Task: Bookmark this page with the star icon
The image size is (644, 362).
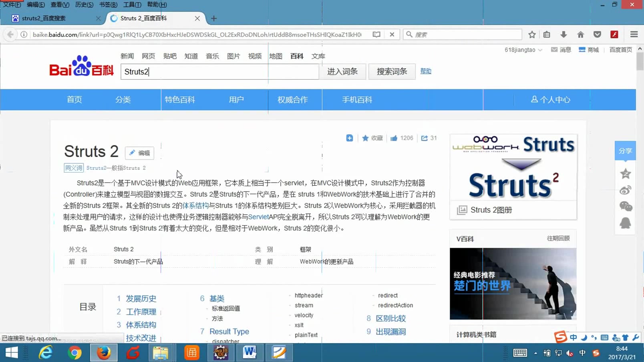Action: 532,34
